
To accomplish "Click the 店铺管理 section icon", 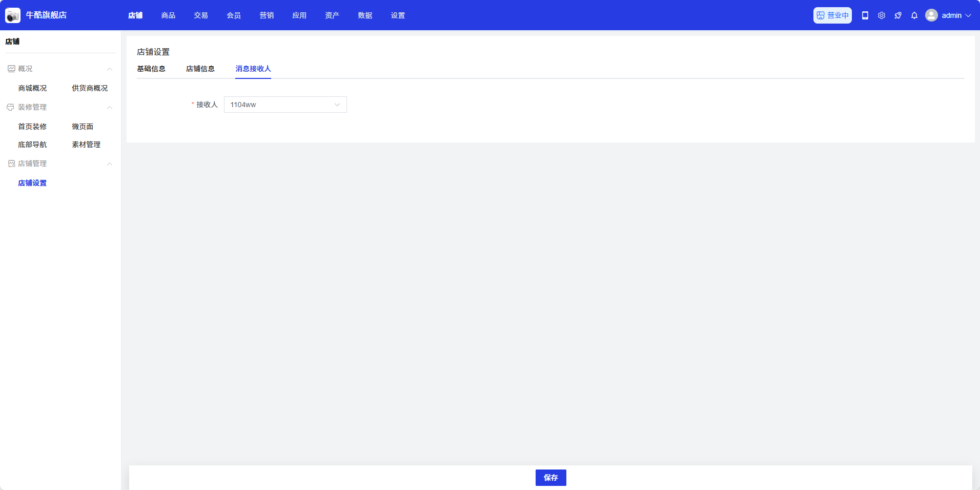I will pyautogui.click(x=11, y=164).
